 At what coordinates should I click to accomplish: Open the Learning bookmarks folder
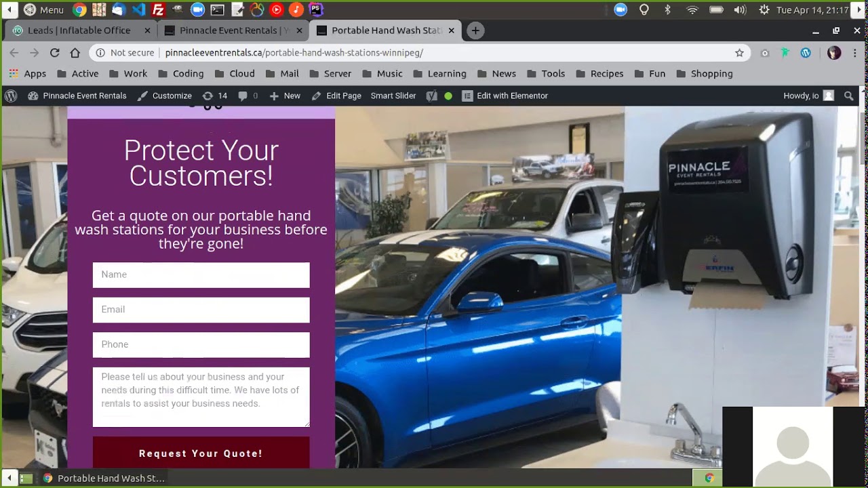coord(439,73)
